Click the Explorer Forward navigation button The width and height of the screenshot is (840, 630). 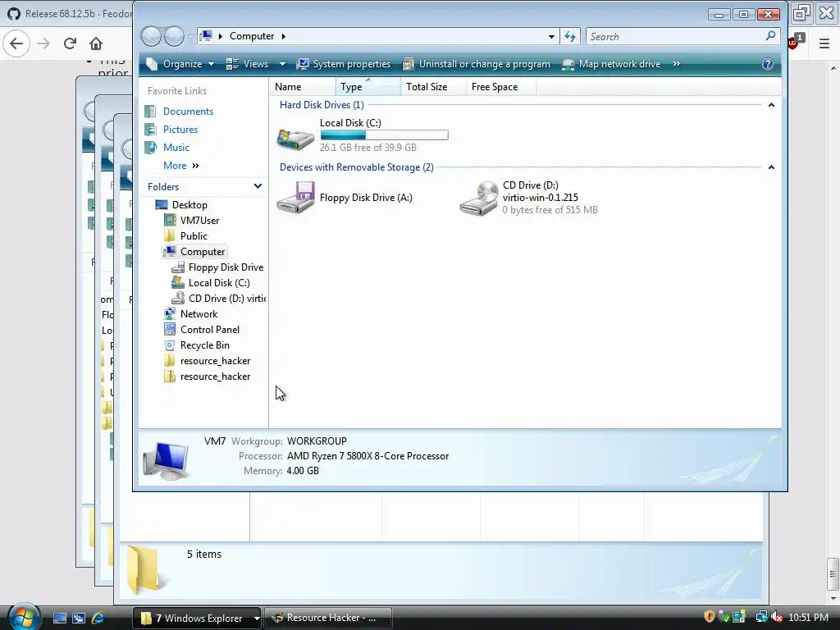(174, 36)
